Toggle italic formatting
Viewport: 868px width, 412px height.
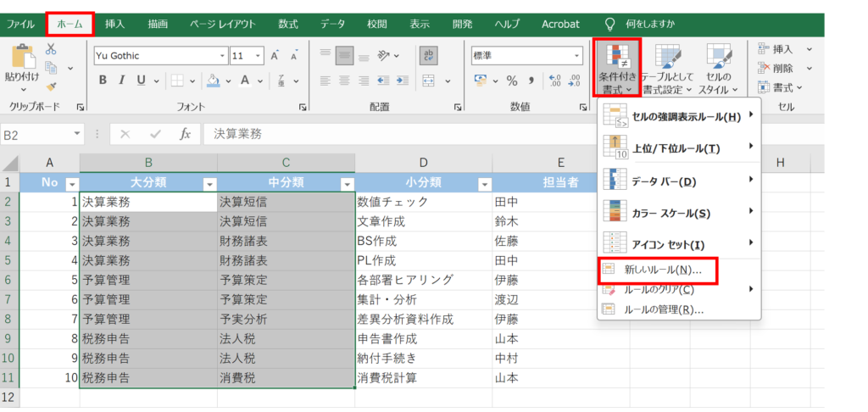point(122,81)
